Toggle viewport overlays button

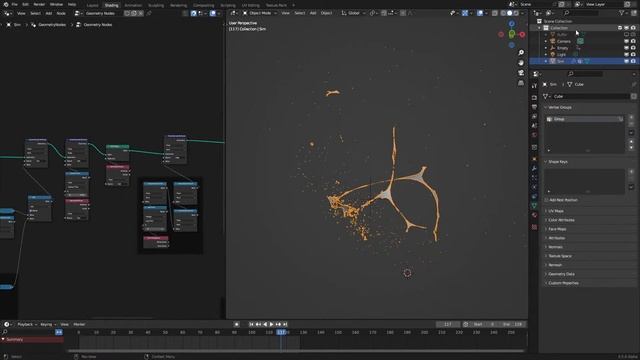[x=480, y=13]
